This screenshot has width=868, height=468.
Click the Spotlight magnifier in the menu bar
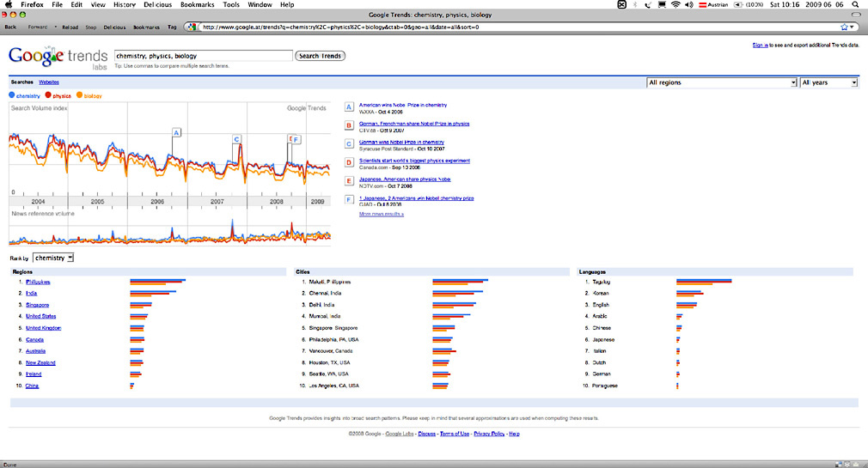click(854, 4)
